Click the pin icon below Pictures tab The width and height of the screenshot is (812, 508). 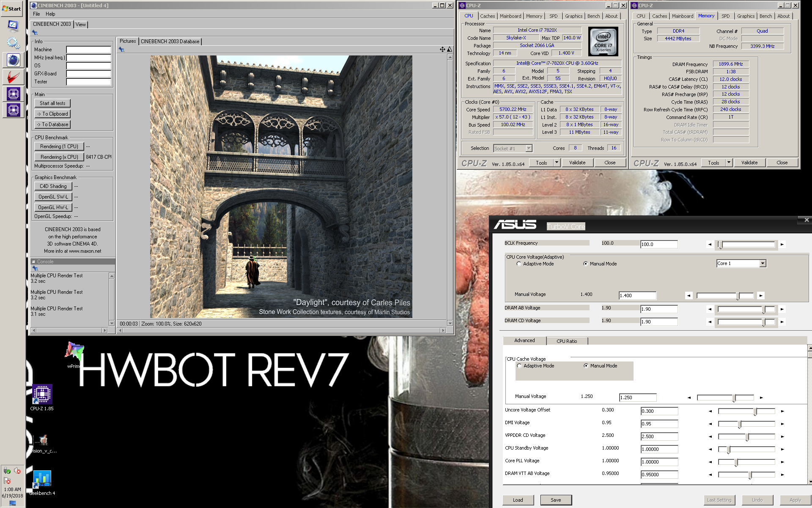[121, 50]
